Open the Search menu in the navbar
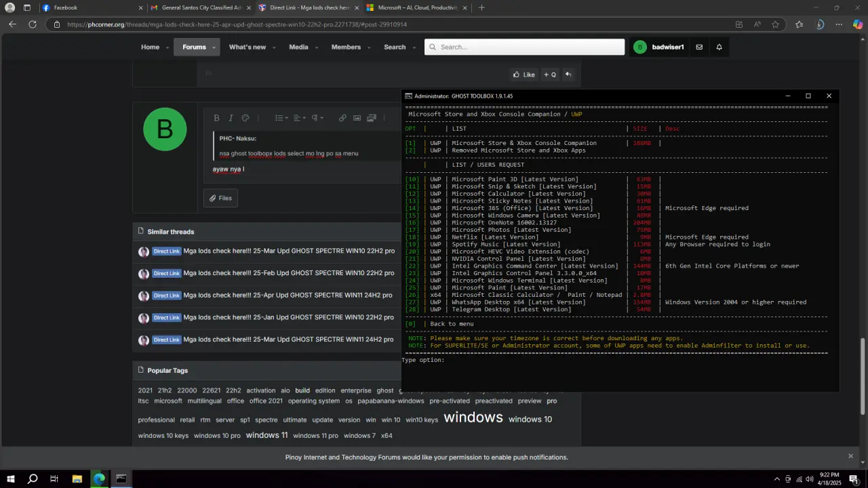 click(395, 47)
